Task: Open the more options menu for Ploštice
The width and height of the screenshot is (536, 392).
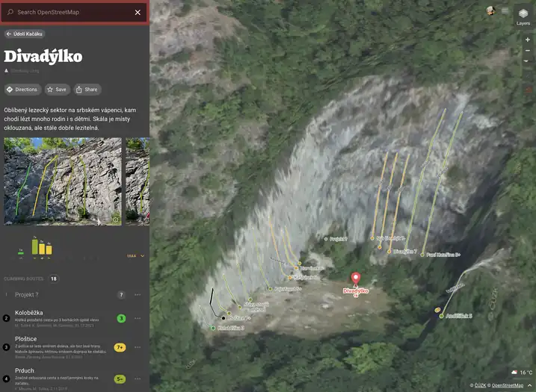Action: (x=138, y=347)
